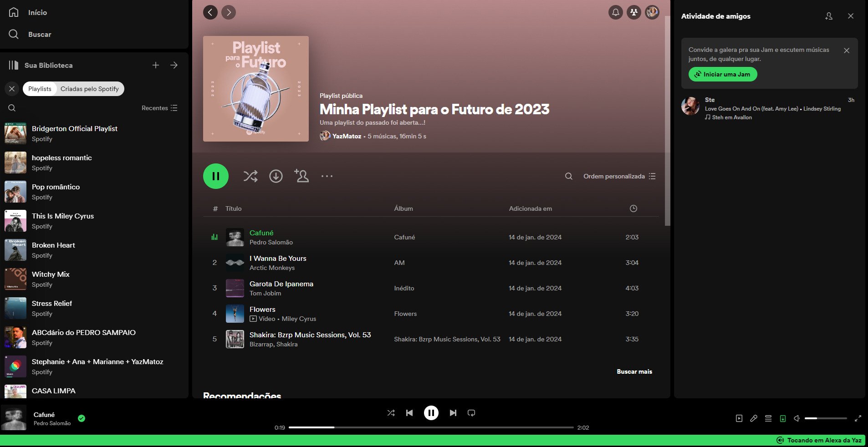The image size is (868, 447).
Task: Open more options for the playlist
Action: click(x=327, y=176)
